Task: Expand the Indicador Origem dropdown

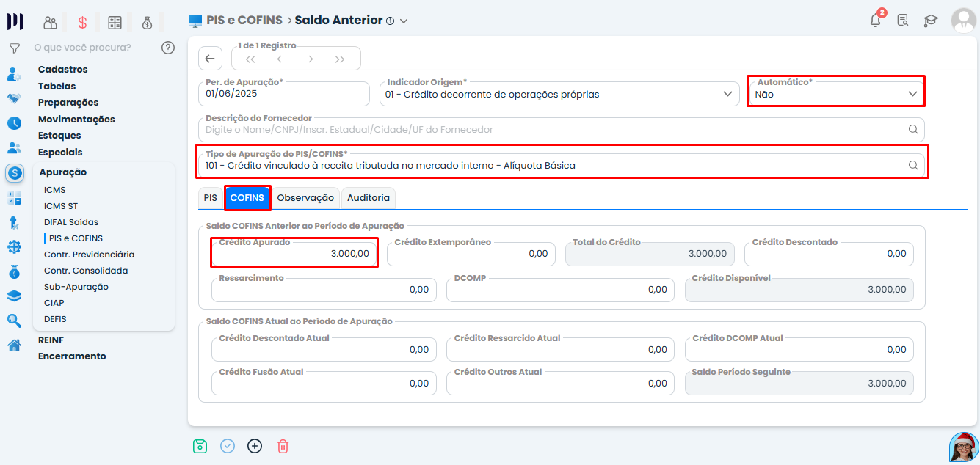Action: [x=727, y=93]
